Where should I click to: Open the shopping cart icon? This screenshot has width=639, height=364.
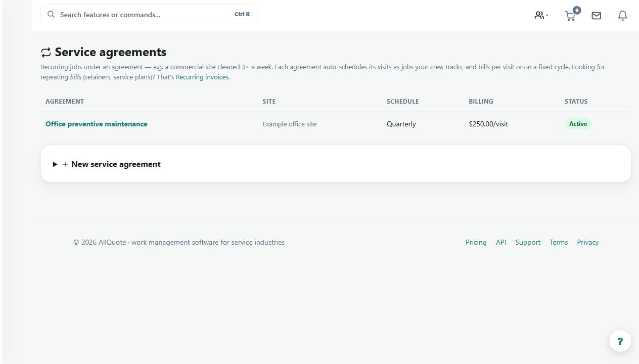point(571,15)
